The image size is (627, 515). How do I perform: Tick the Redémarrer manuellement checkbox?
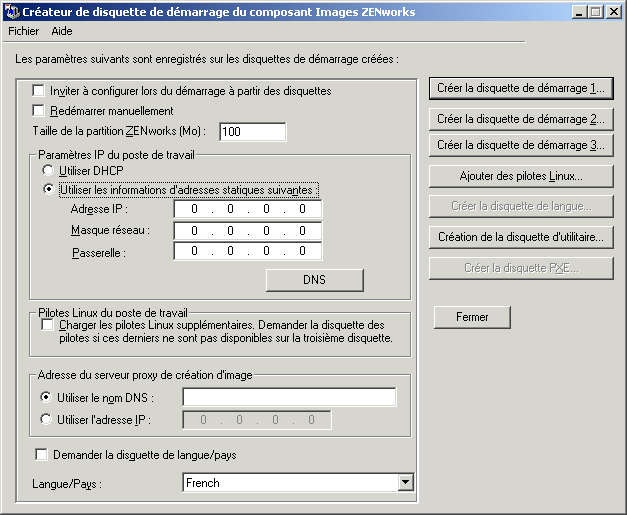38,110
